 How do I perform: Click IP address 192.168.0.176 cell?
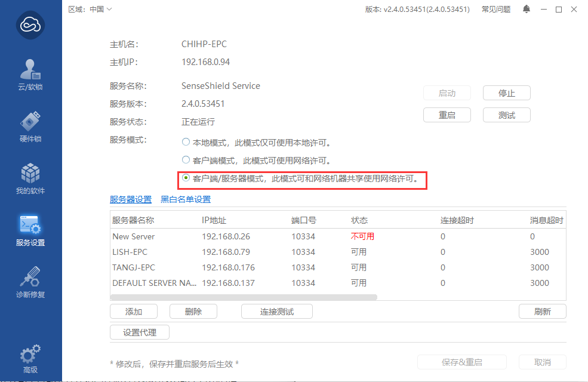tap(229, 267)
